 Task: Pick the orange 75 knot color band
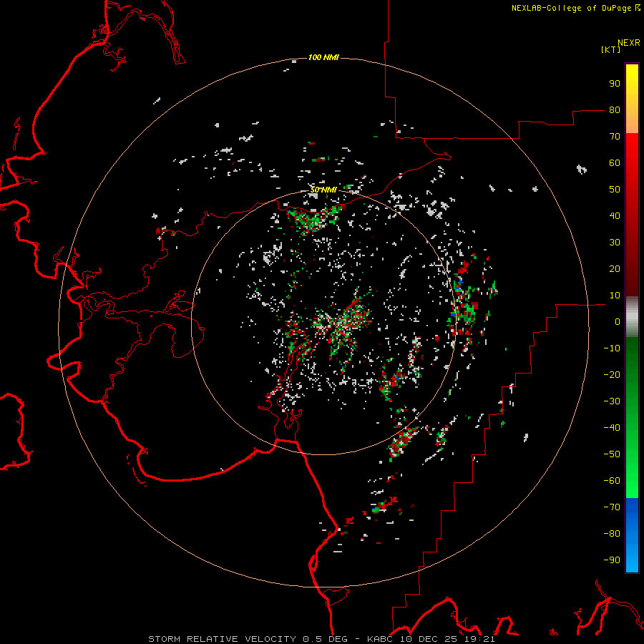[632, 122]
